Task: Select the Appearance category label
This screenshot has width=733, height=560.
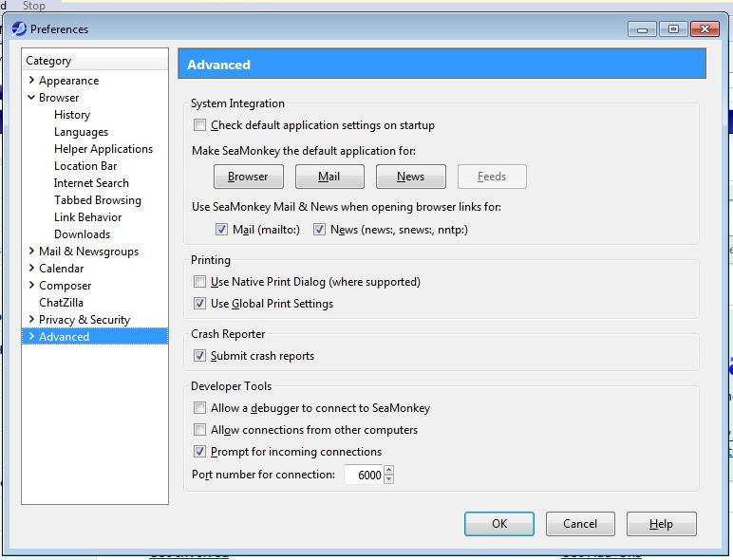Action: click(x=68, y=81)
